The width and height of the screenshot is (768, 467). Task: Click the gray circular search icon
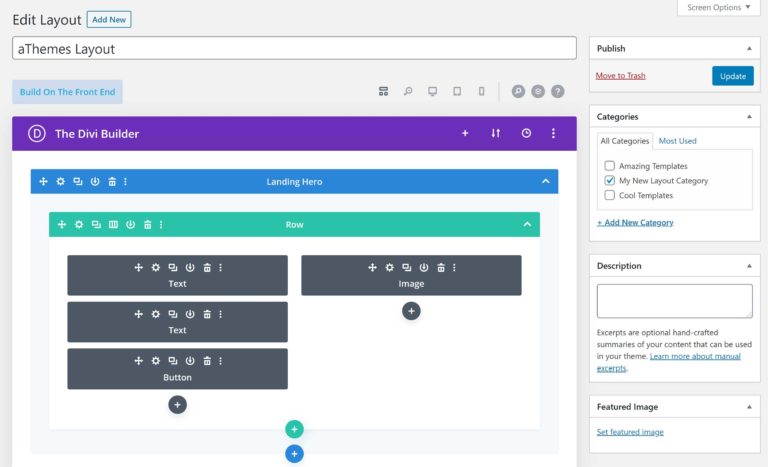tap(518, 91)
